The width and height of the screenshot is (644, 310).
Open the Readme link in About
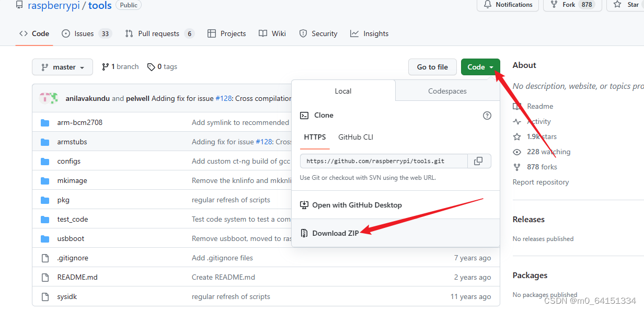(x=540, y=106)
